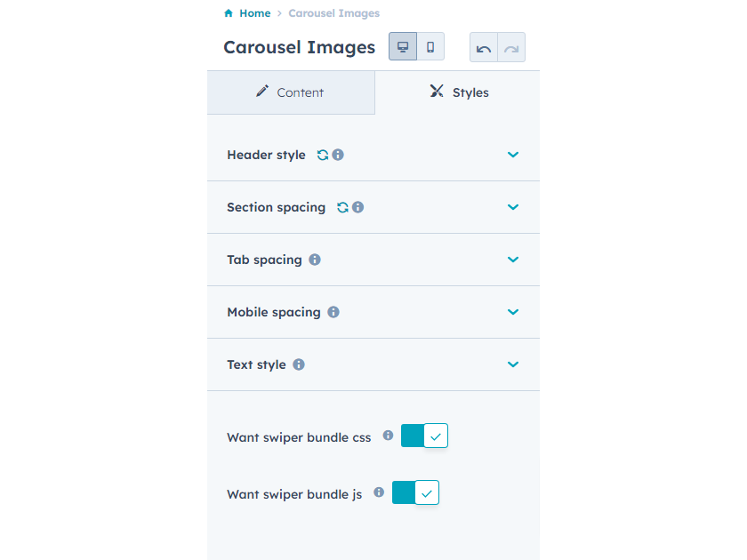View info tooltip for Tab spacing
This screenshot has width=747, height=560.
(x=314, y=260)
